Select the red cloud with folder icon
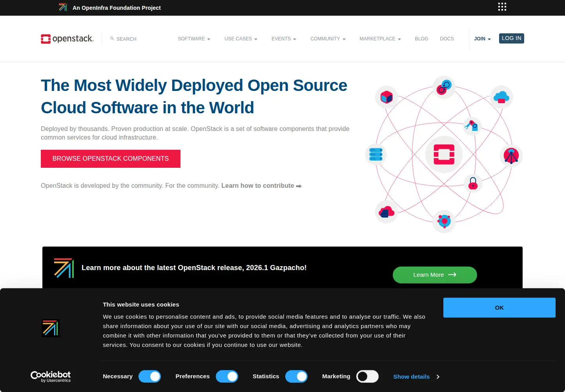Image resolution: width=565 pixels, height=392 pixels. 386,212
